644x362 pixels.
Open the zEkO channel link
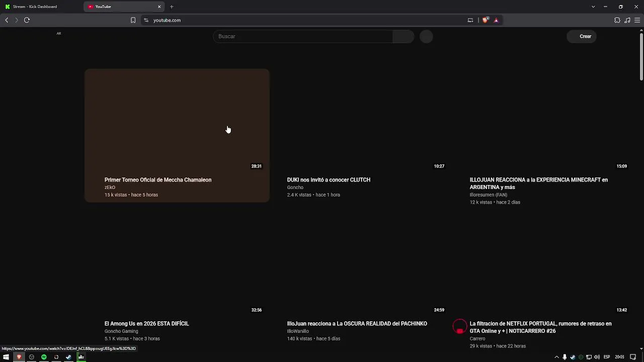(x=110, y=188)
